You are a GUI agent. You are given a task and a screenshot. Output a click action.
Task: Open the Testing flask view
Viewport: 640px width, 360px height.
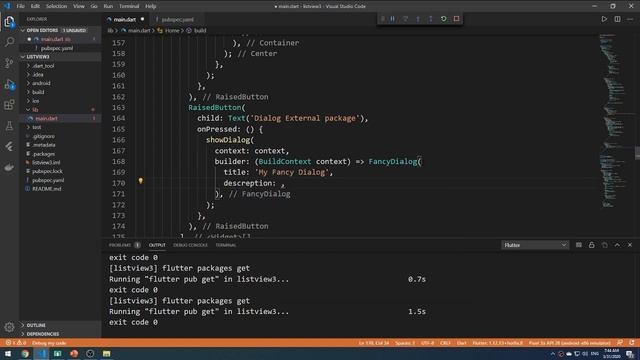pos(9,126)
